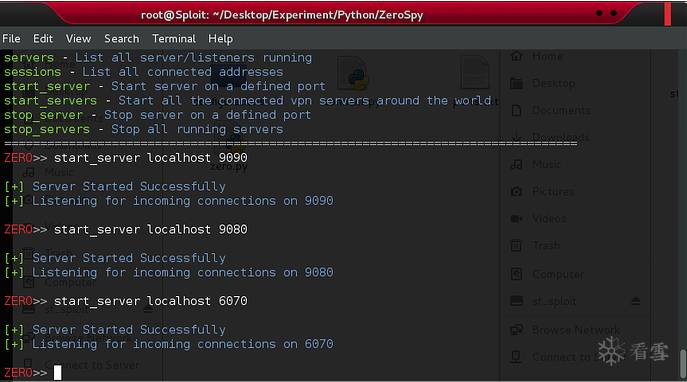Open the Terminal menu
Viewport: 687px width, 382px height.
tap(174, 39)
